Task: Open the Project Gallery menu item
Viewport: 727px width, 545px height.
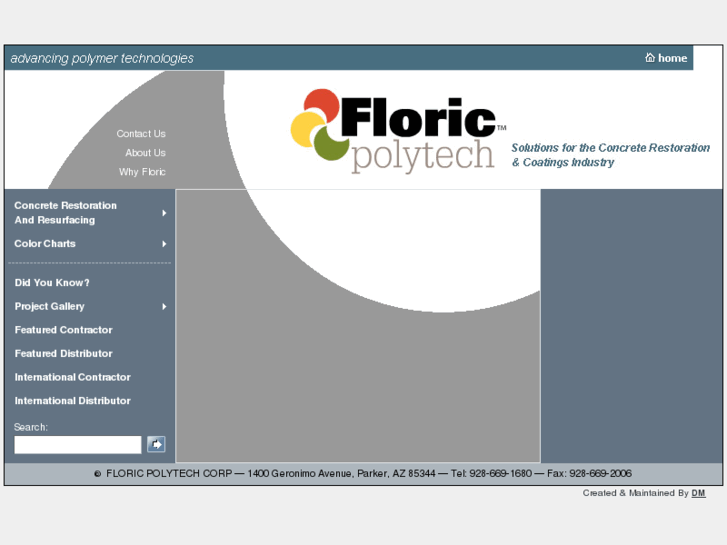Action: tap(50, 306)
